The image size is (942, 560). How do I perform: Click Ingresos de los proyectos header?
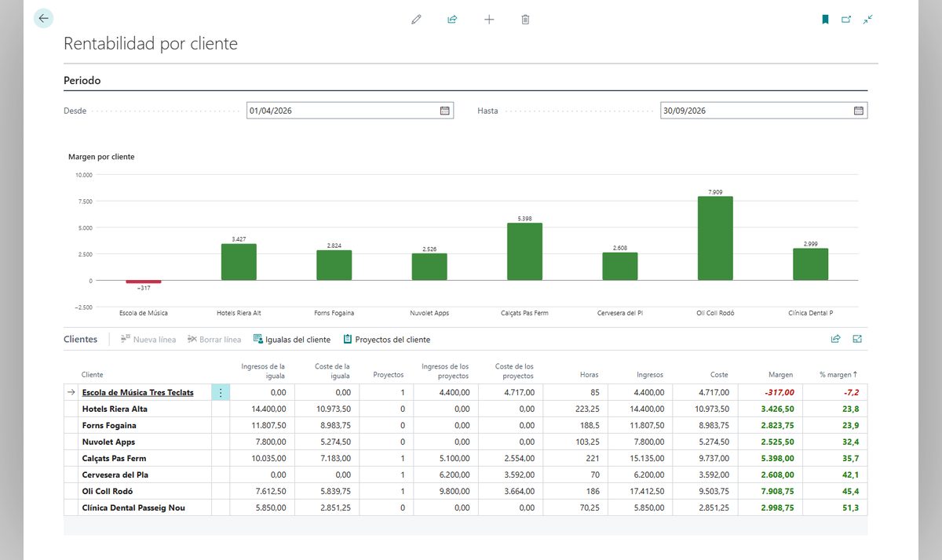pyautogui.click(x=445, y=370)
